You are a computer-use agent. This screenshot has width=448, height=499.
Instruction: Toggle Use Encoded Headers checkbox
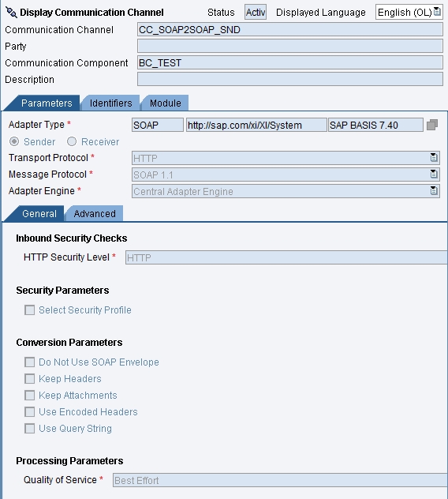click(x=29, y=412)
